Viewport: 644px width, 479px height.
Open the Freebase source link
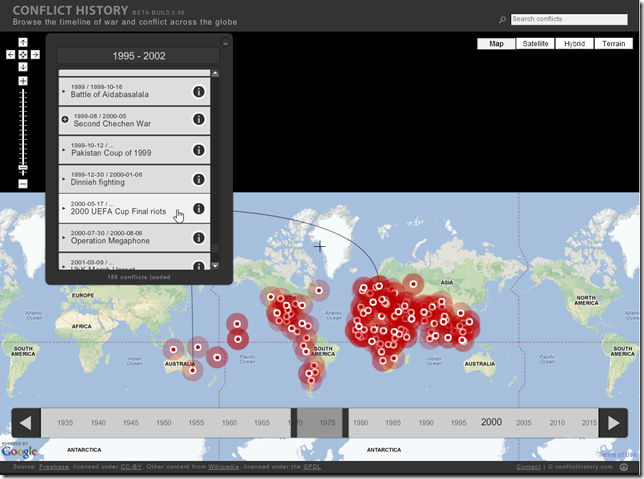pos(54,467)
